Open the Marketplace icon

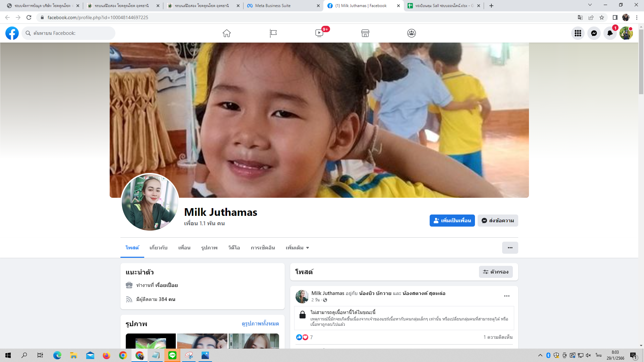pos(365,33)
